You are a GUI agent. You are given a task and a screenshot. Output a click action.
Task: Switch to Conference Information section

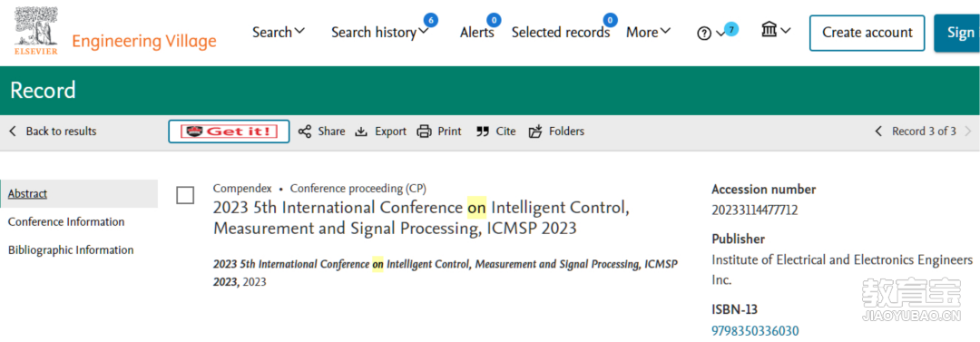[x=66, y=222]
